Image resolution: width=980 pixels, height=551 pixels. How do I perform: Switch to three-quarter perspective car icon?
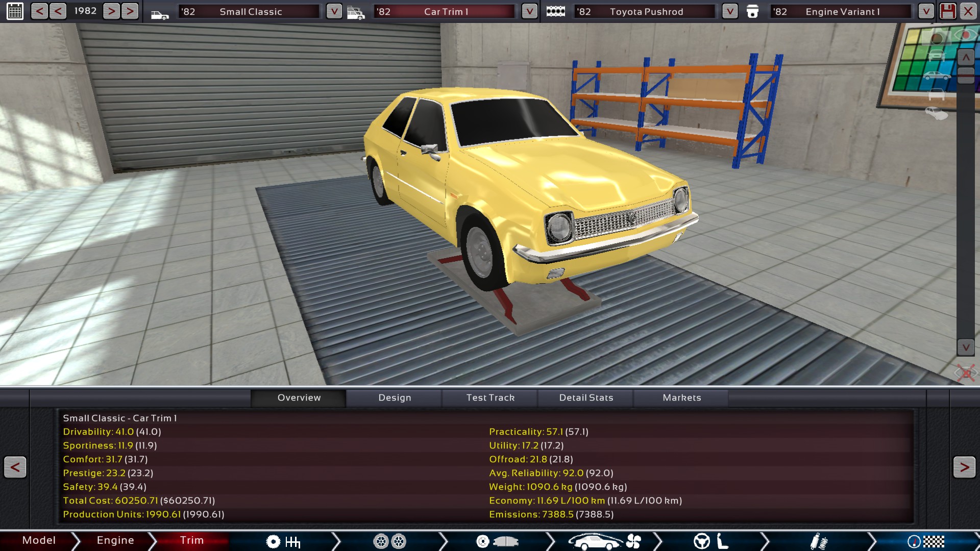(937, 113)
